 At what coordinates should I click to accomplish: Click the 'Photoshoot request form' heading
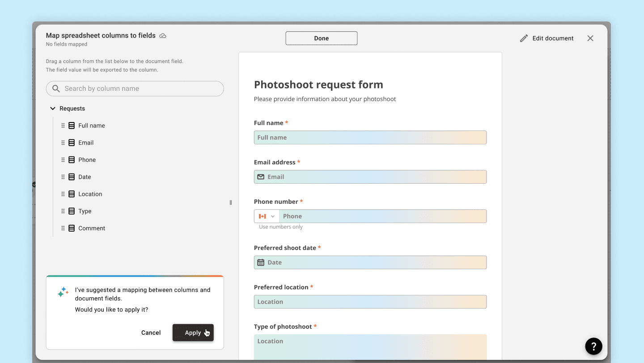click(318, 84)
